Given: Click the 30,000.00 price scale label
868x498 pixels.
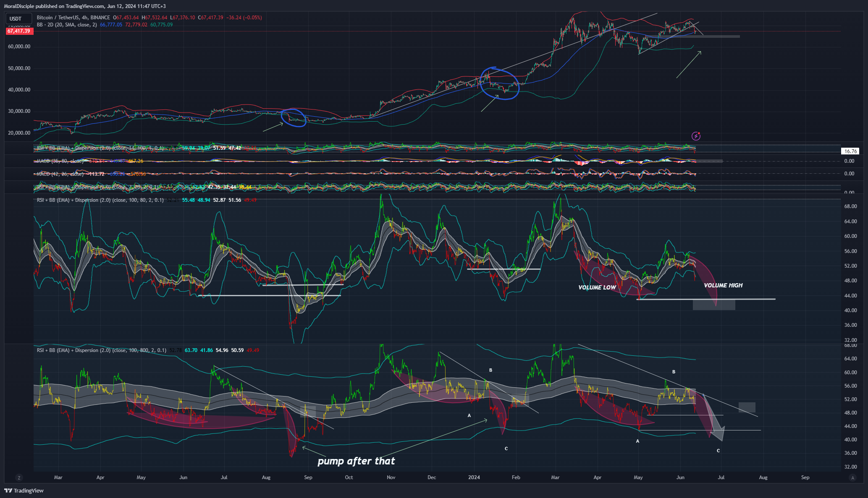Looking at the screenshot, I should (x=19, y=111).
